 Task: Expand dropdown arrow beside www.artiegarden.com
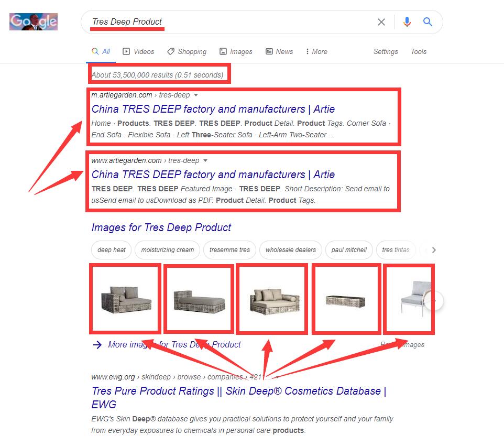(205, 160)
